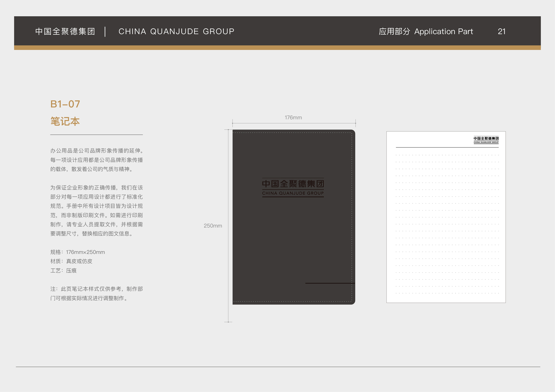Click the paragraph starting 为保证企业形象
This screenshot has height=392, width=555.
97,211
